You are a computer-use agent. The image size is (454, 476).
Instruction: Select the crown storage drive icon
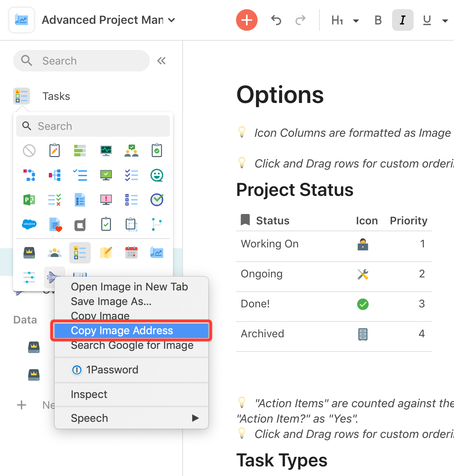click(29, 252)
